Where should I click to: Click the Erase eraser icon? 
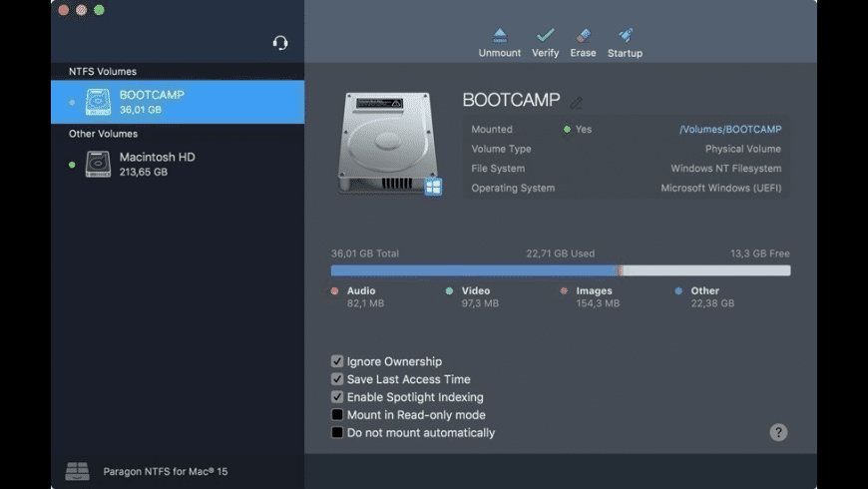(583, 36)
